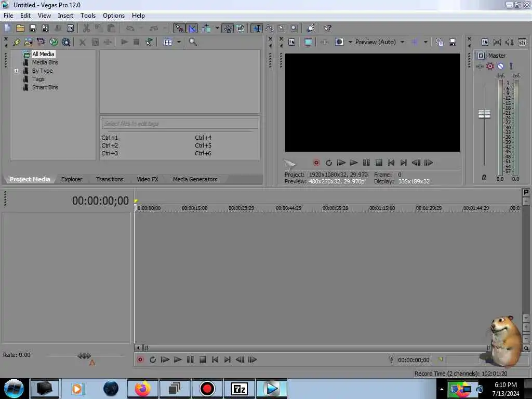Open Capture Video from Project Media toolbar
Image resolution: width=532 pixels, height=399 pixels.
click(x=41, y=42)
